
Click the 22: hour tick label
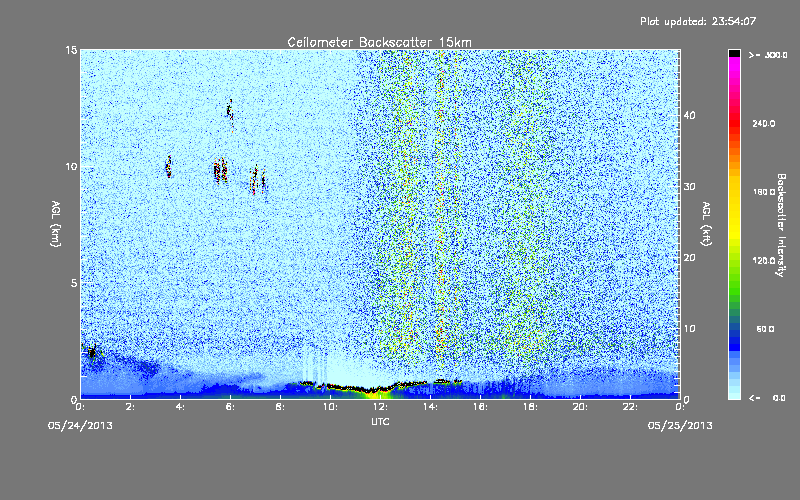click(x=631, y=407)
